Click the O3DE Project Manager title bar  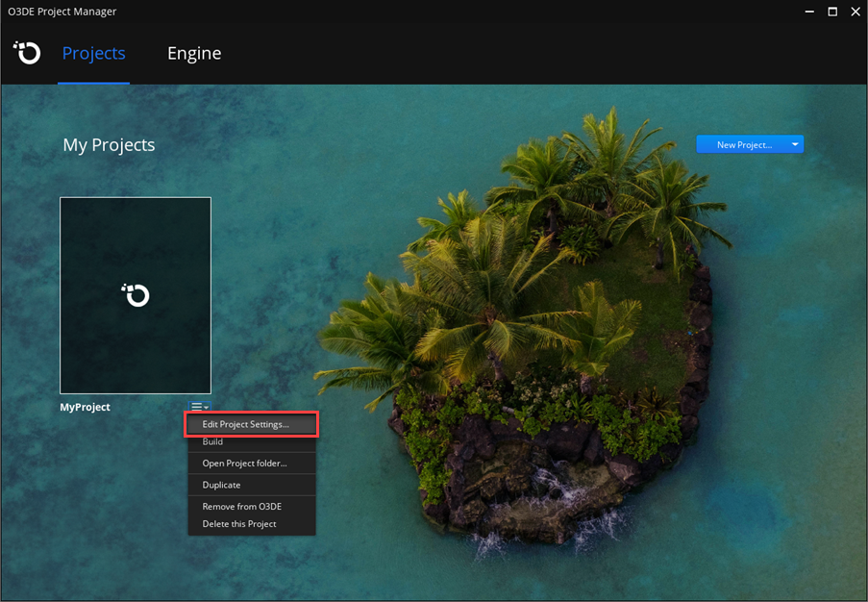coord(62,12)
